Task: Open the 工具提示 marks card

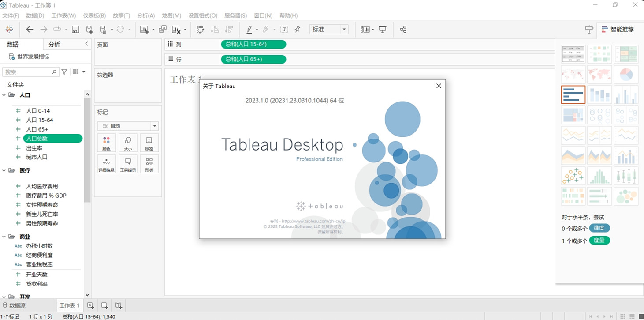Action: click(x=128, y=164)
